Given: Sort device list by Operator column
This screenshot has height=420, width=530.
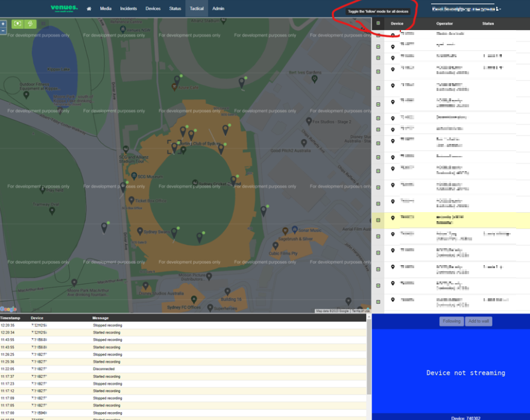Looking at the screenshot, I should [x=444, y=24].
